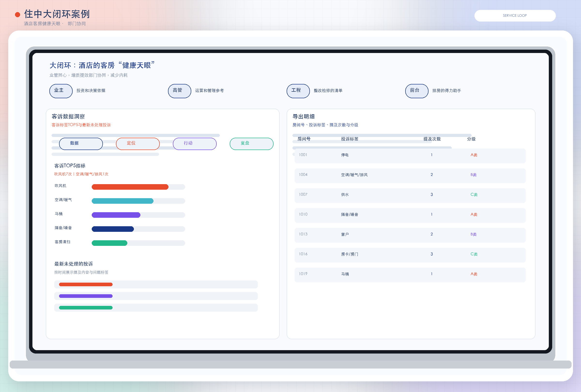Select the 业主 role badge
581x392 pixels.
[x=61, y=91]
